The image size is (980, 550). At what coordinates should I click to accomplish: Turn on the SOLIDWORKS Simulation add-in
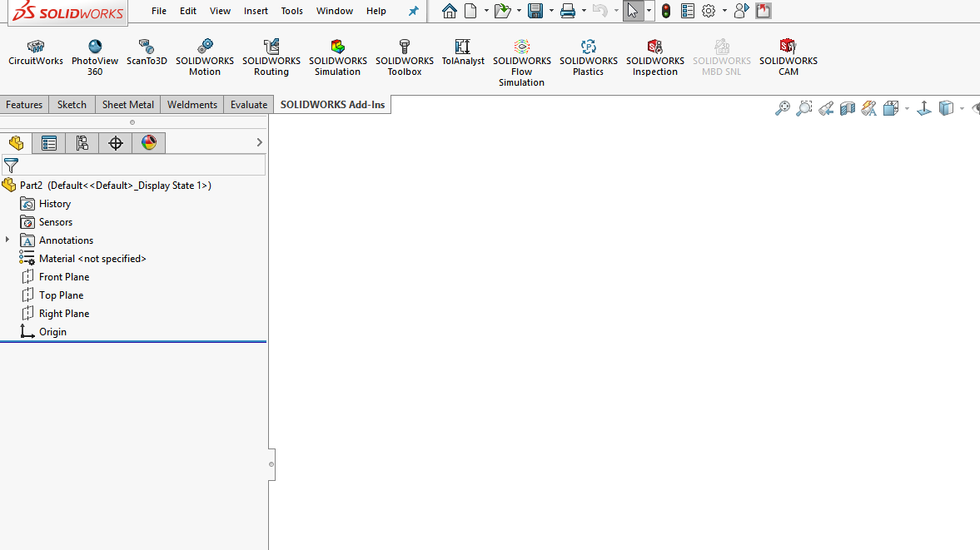pos(337,57)
